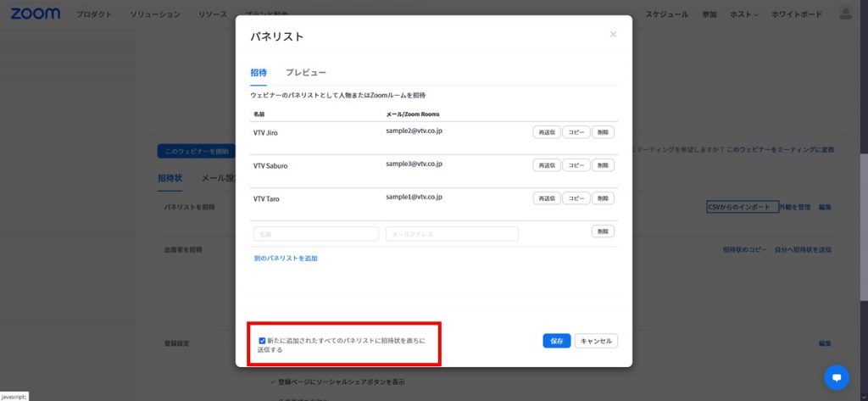This screenshot has height=401, width=868.
Task: Open the スケジュール menu item
Action: pos(666,14)
